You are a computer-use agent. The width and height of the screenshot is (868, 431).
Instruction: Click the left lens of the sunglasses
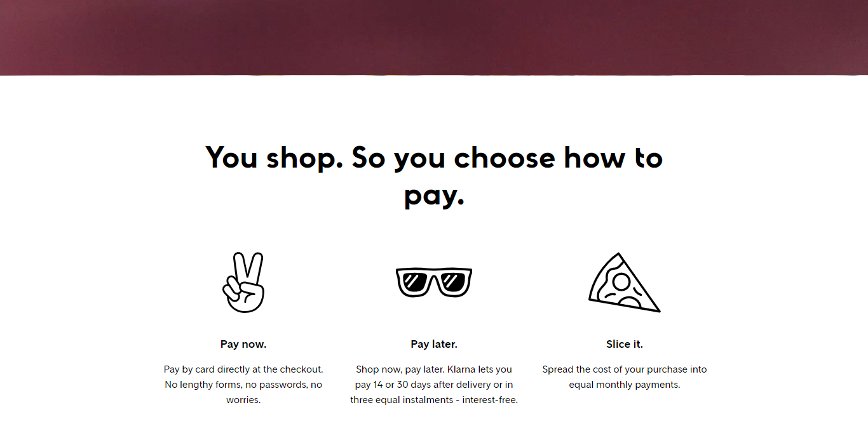pyautogui.click(x=415, y=281)
